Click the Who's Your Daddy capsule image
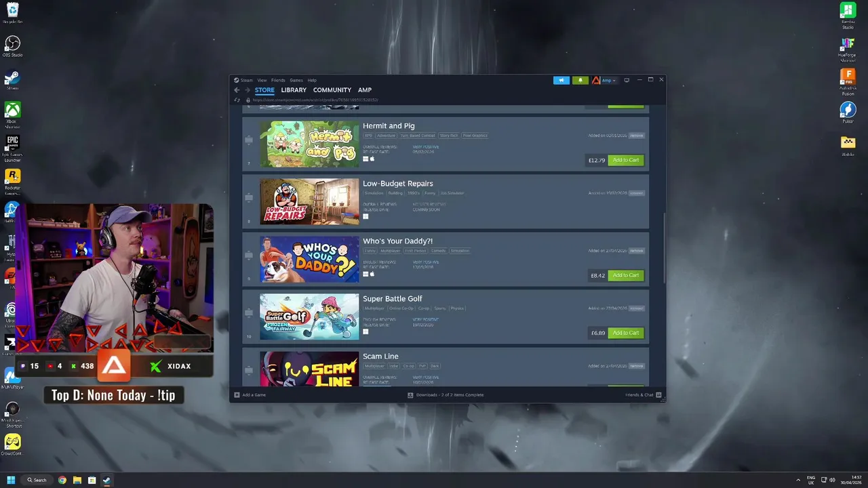 click(309, 259)
